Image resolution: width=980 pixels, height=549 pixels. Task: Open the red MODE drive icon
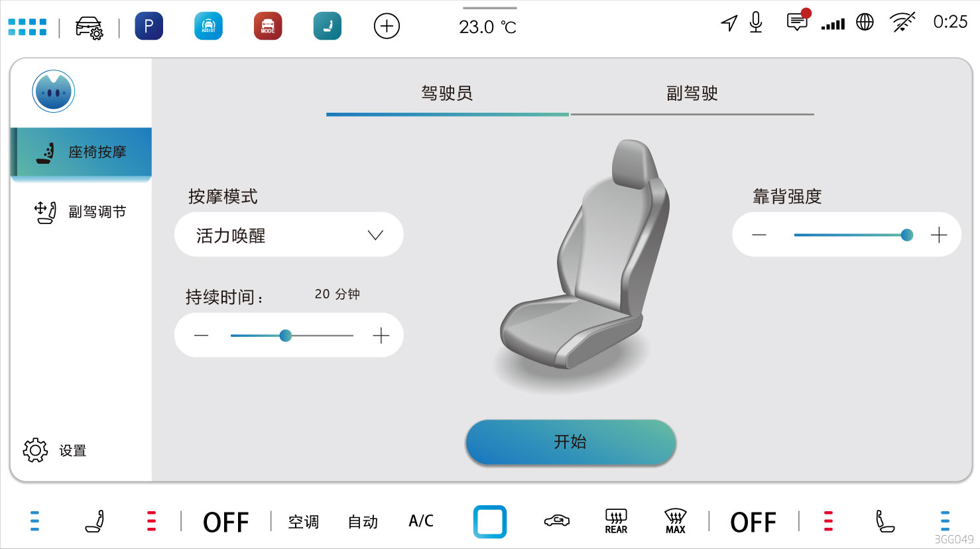[x=268, y=27]
